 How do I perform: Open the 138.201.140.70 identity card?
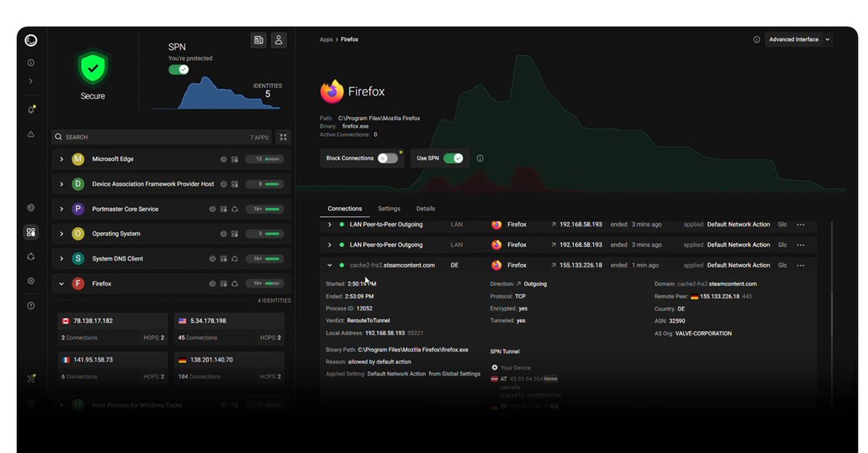(229, 368)
